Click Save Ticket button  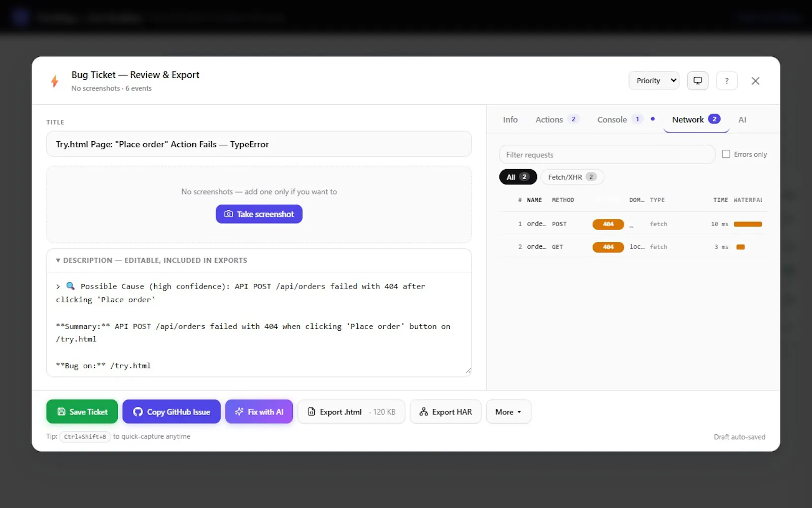pos(82,411)
